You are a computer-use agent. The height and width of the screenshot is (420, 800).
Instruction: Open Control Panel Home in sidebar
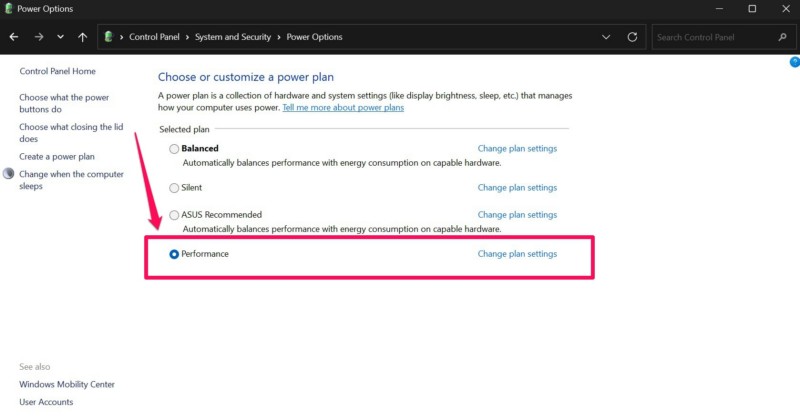pyautogui.click(x=57, y=71)
